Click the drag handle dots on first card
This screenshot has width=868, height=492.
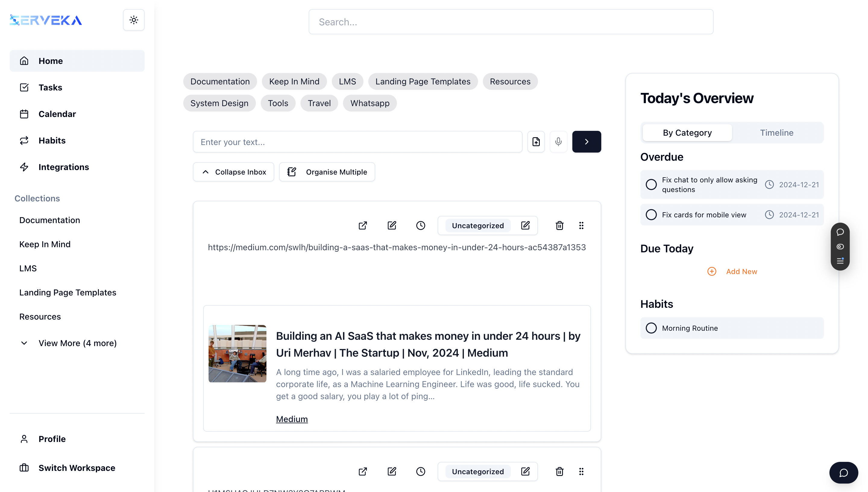tap(581, 225)
